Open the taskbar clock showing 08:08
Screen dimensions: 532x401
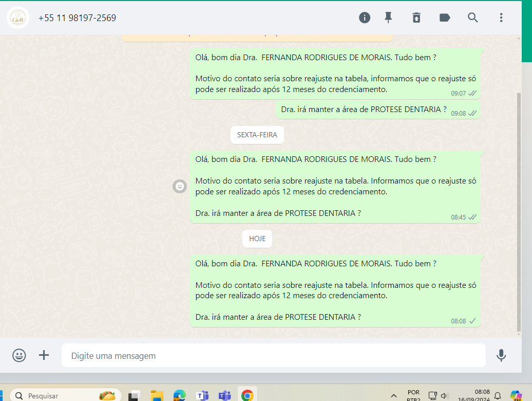(x=473, y=395)
